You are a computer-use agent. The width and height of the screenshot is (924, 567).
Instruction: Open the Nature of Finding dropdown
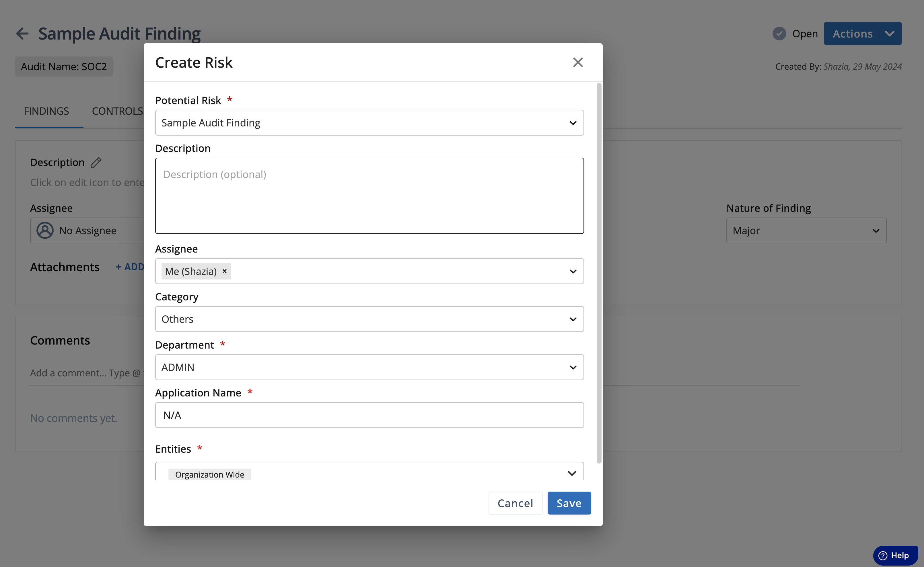[806, 231]
